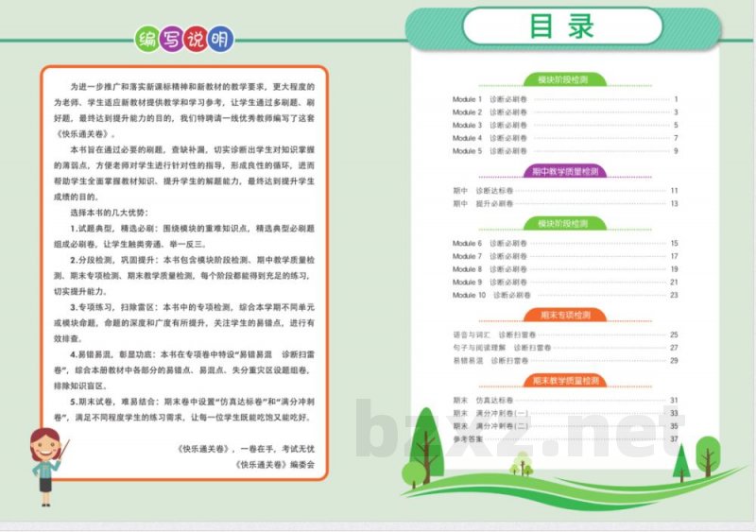Open the Module 5 诊断必刷卷 entry
The width and height of the screenshot is (756, 532).
pyautogui.click(x=565, y=151)
